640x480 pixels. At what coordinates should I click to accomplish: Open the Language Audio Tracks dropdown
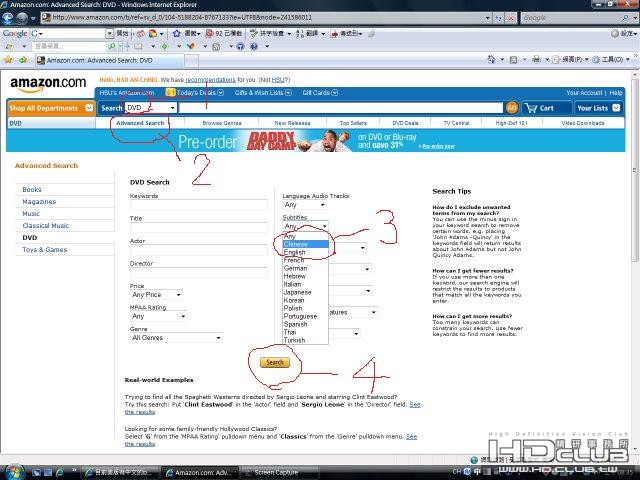point(304,204)
